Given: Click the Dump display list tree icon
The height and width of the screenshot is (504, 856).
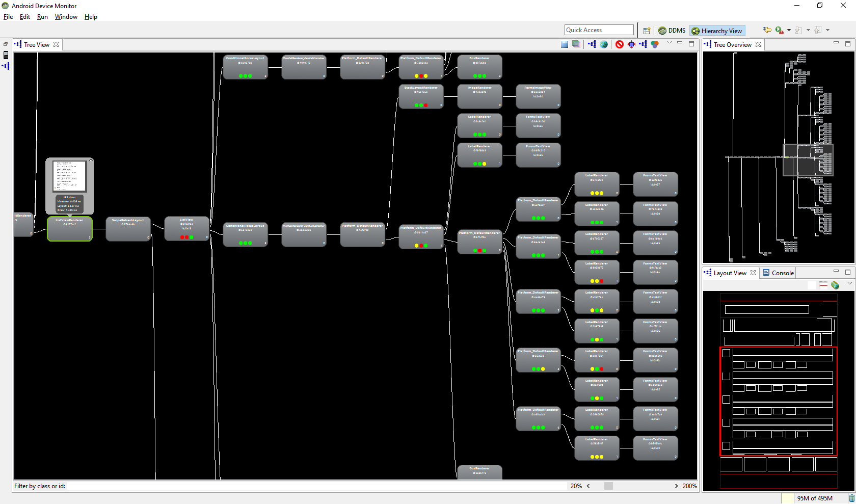Looking at the screenshot, I should [x=643, y=44].
